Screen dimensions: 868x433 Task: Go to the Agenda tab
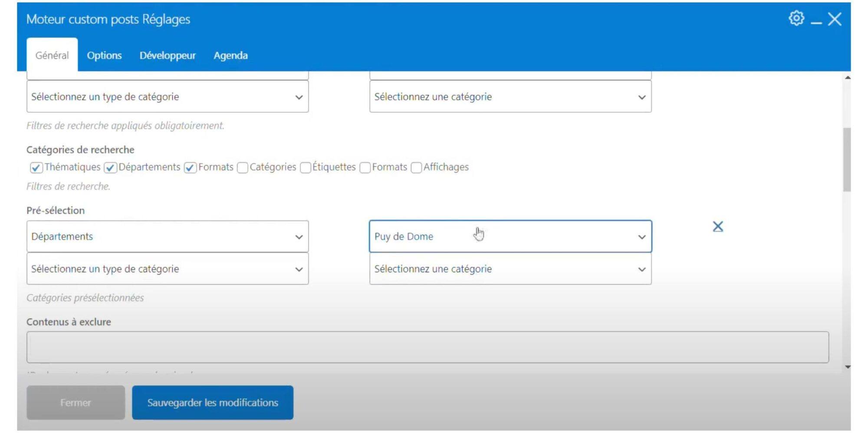pyautogui.click(x=230, y=56)
